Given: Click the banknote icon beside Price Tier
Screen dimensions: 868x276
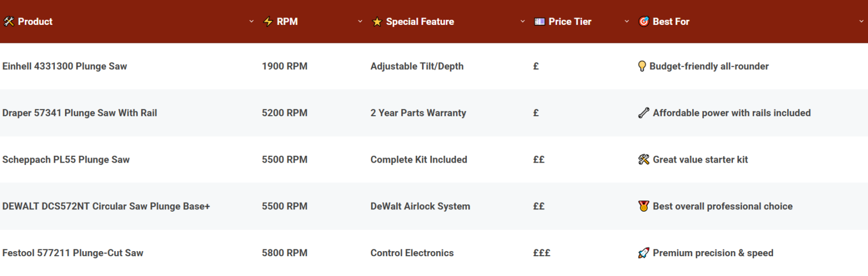Looking at the screenshot, I should coord(539,21).
